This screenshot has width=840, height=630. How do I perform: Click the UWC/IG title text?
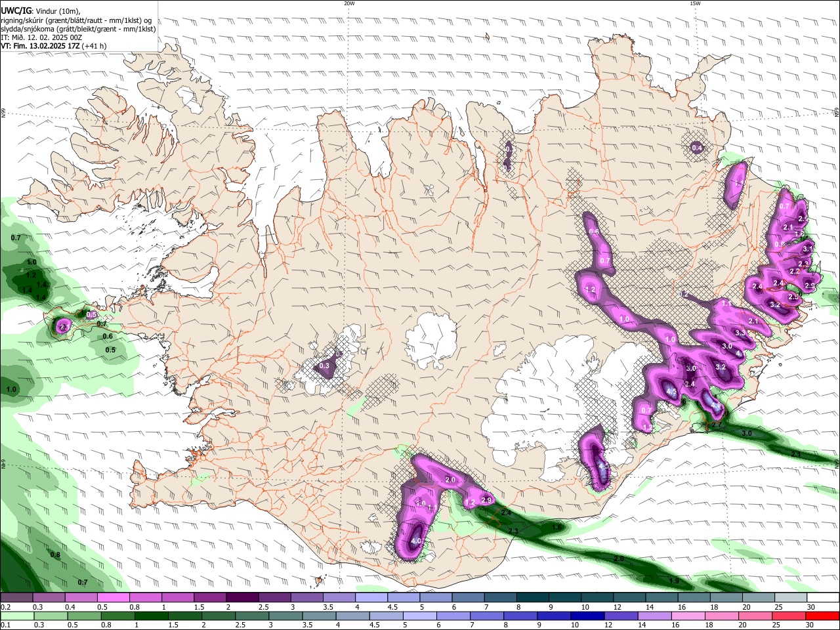point(16,10)
